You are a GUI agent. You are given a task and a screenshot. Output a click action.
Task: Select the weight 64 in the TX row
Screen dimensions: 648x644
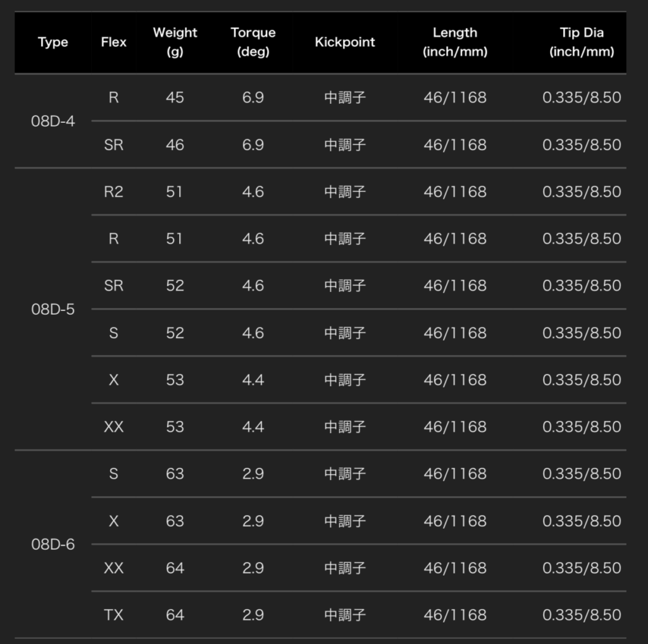(x=175, y=615)
